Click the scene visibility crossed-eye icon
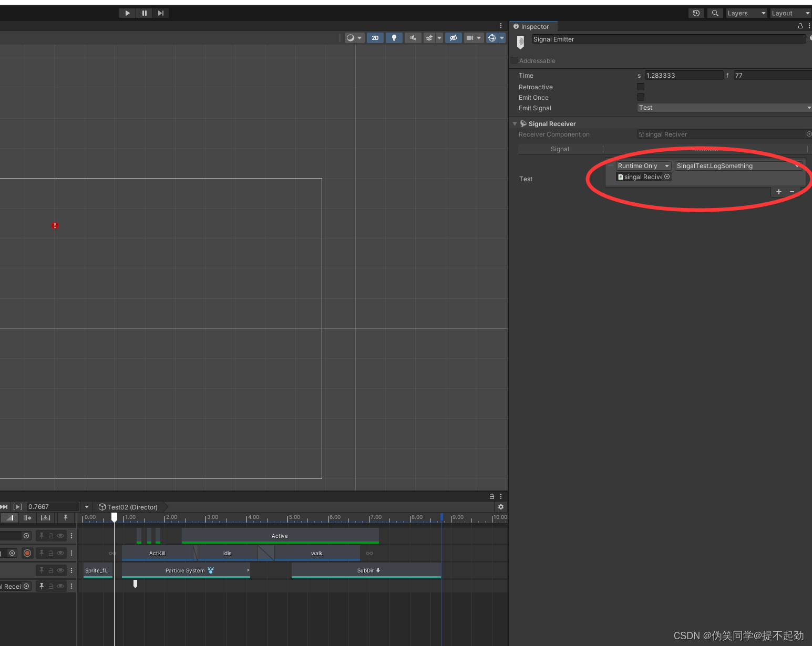812x646 pixels. point(453,37)
